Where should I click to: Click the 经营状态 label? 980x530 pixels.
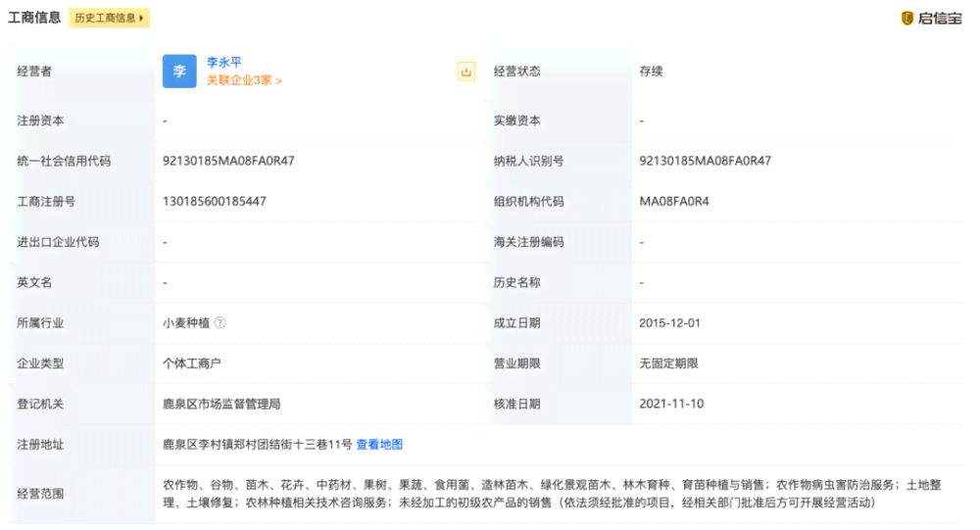pos(516,72)
